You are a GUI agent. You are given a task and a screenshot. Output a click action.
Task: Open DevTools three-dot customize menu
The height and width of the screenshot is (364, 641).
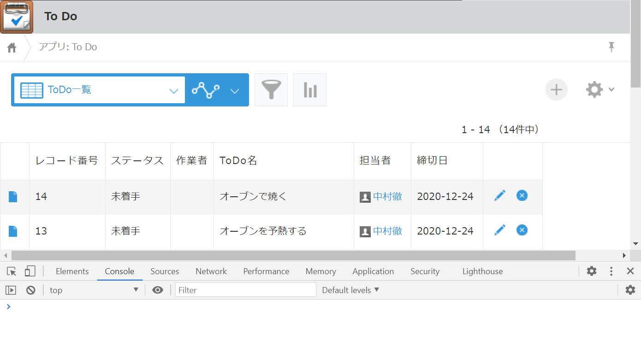611,271
